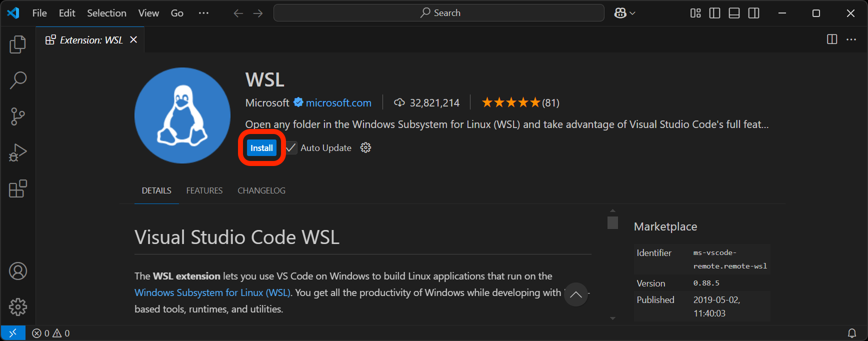Click the VS Code logo icon
The height and width of the screenshot is (341, 868).
tap(13, 13)
